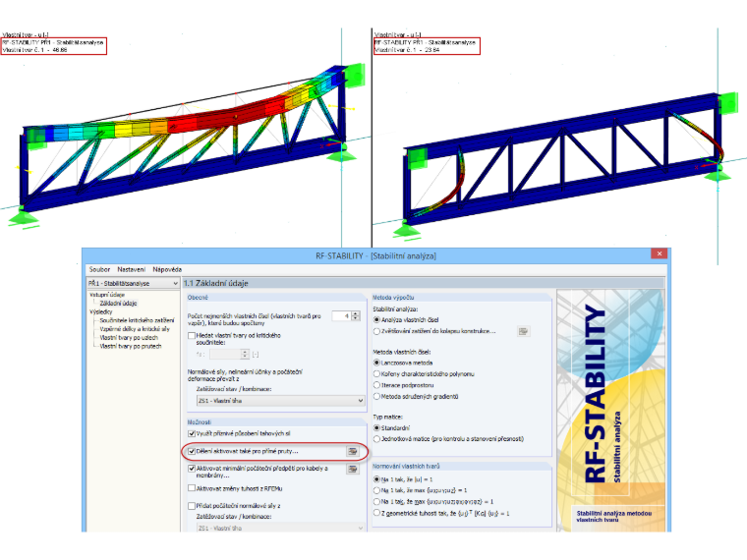Viewport: 747px width, 560px height.
Task: Open the disabled initial forces load case dropdown
Action: [280, 528]
